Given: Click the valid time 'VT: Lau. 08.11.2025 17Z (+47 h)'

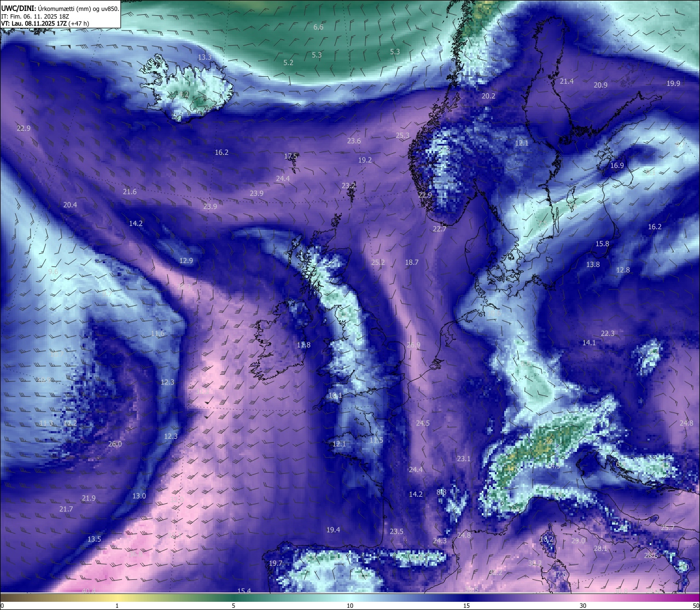Looking at the screenshot, I should click(45, 24).
